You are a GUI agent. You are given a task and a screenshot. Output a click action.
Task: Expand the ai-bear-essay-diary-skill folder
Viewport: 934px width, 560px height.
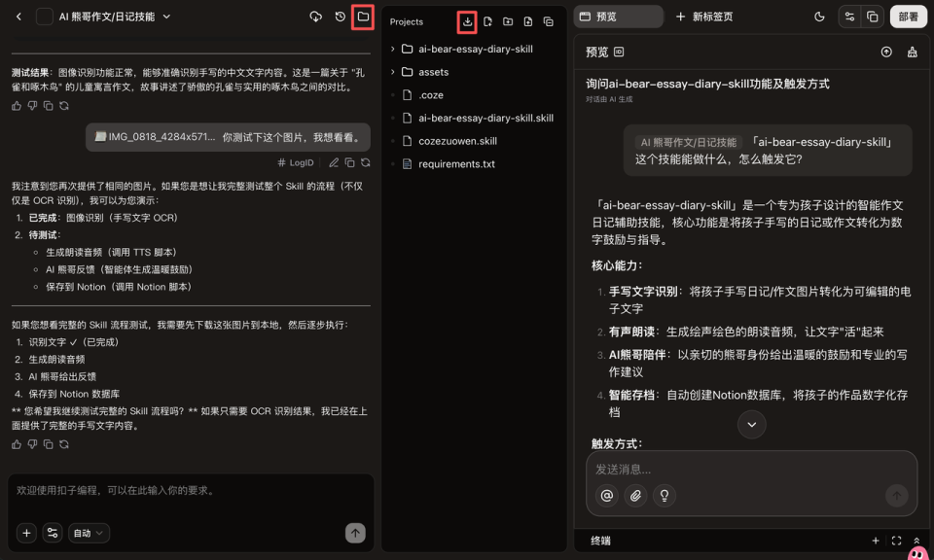[394, 48]
